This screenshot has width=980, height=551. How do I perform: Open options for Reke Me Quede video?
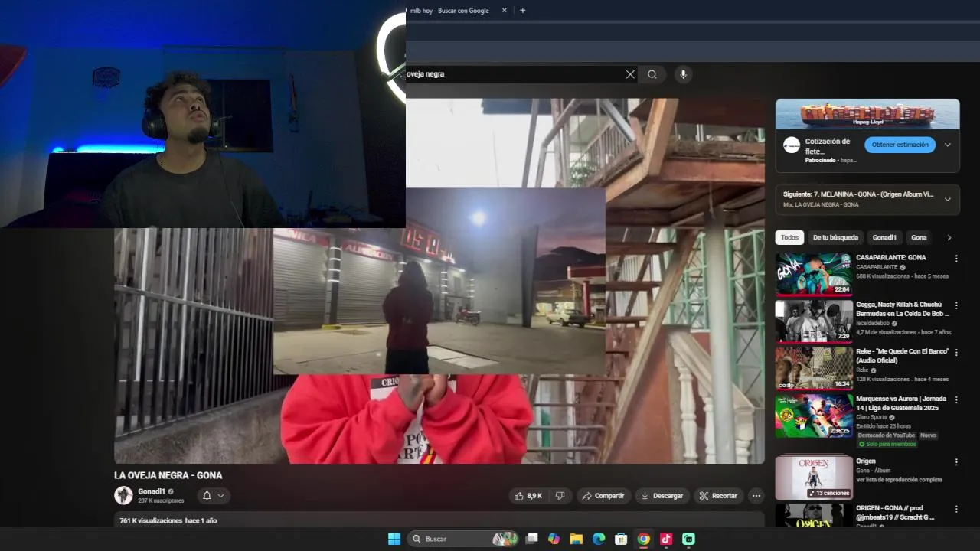(956, 352)
